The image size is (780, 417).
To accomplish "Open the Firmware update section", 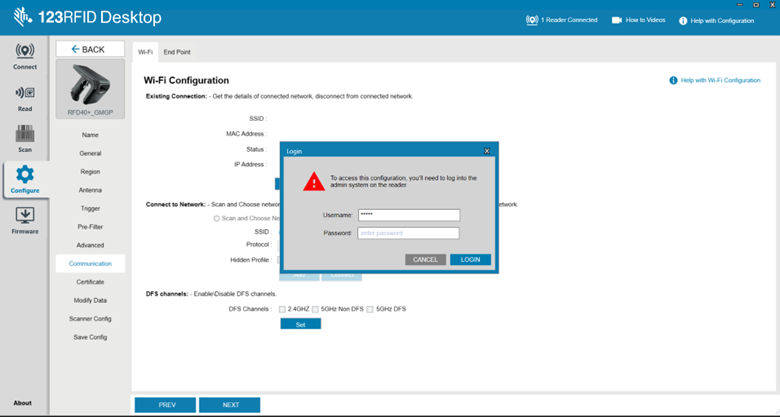I will click(25, 221).
